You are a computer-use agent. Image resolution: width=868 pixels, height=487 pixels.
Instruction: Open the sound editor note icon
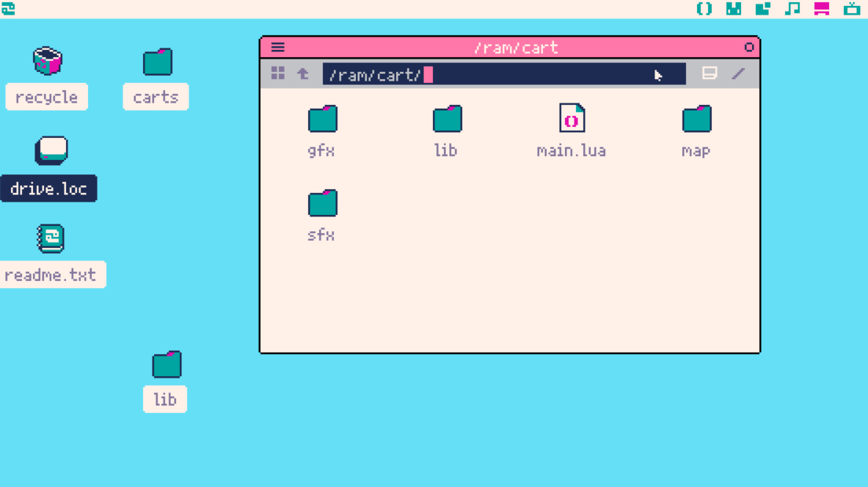click(792, 9)
